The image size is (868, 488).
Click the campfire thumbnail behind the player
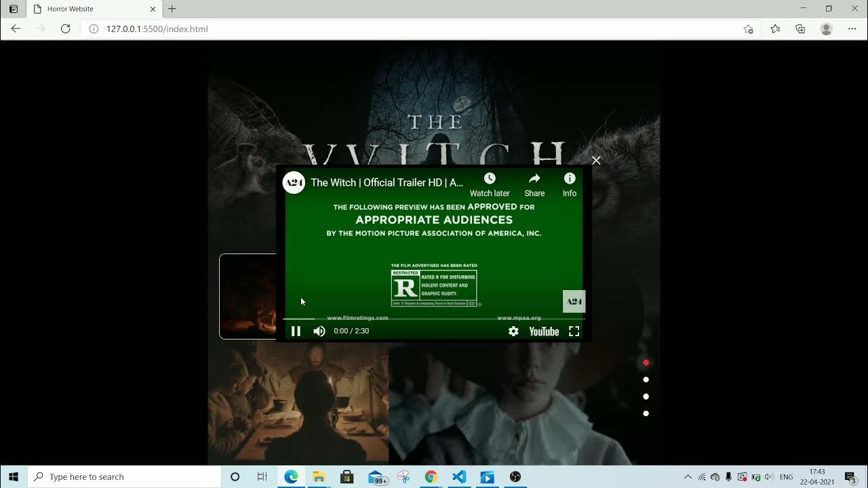click(x=248, y=296)
